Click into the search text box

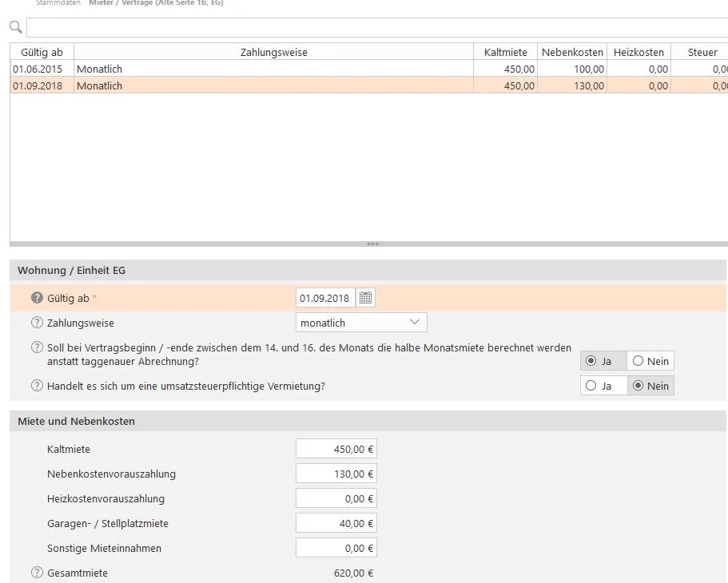click(x=376, y=28)
